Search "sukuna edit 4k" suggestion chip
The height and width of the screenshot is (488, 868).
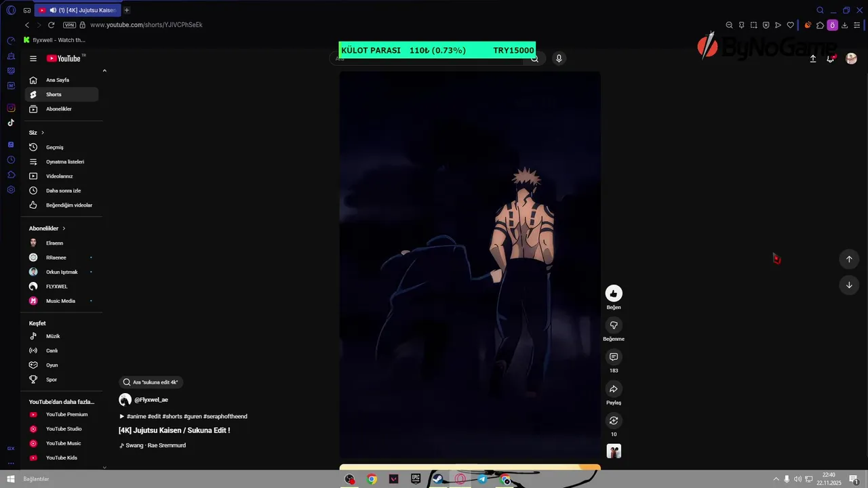151,382
